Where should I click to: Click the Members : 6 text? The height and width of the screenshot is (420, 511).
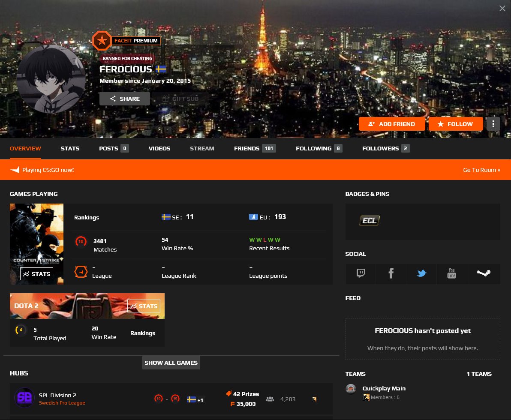coord(385,397)
